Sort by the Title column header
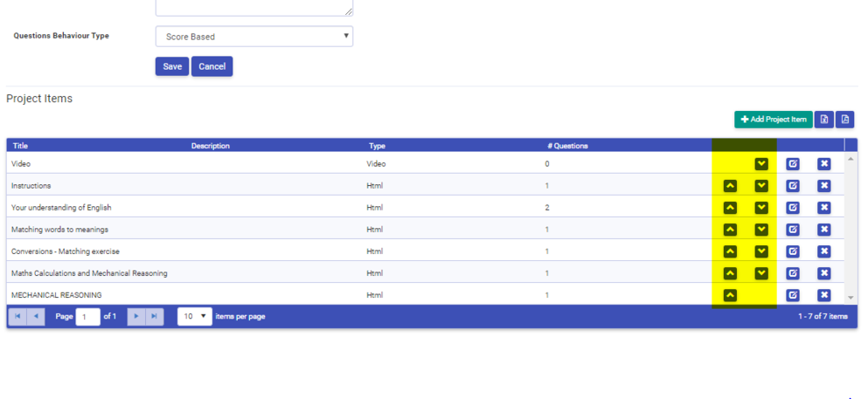 tap(20, 146)
